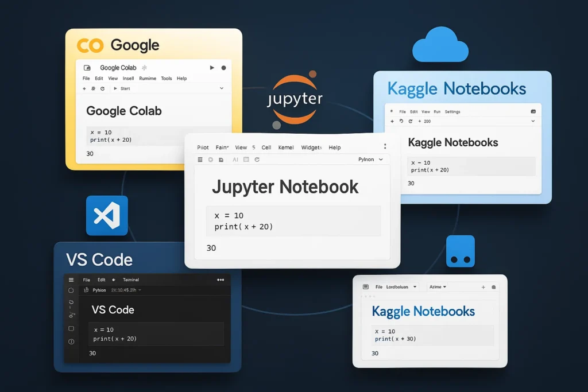588x392 pixels.
Task: Click the run triangle in Google Colab title bar
Action: pos(212,68)
